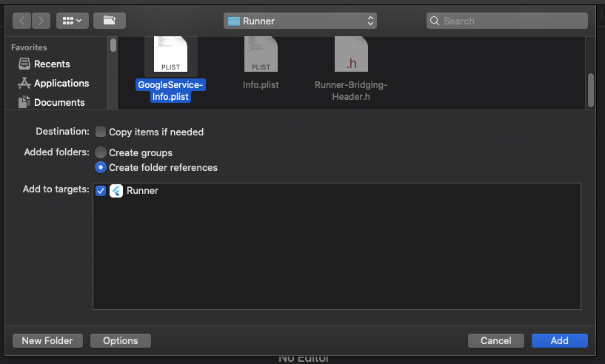Click the Runner-Bridging-Header.h file name label

[x=351, y=90]
